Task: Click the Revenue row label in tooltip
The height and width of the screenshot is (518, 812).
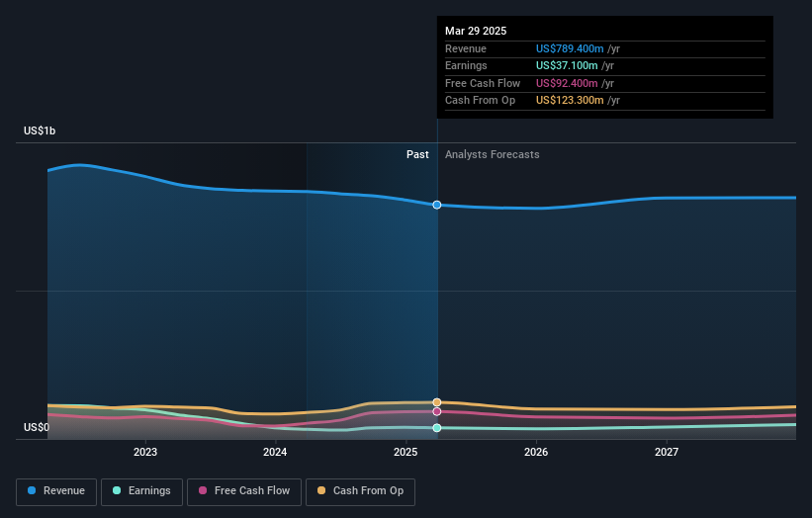Action: click(466, 48)
